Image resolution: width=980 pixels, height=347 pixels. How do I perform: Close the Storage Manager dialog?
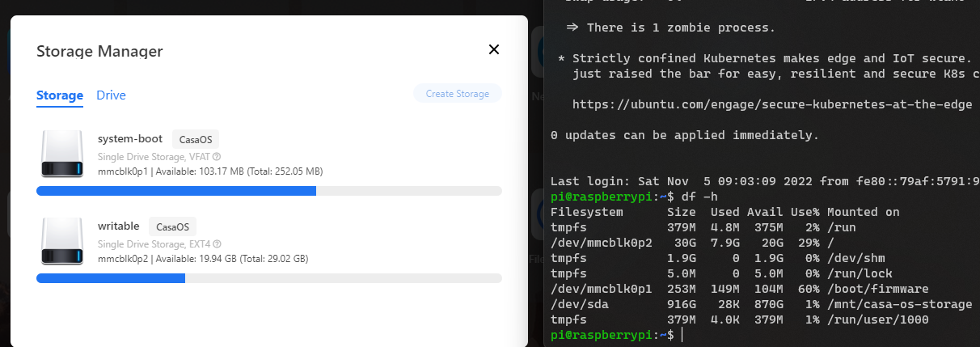494,49
